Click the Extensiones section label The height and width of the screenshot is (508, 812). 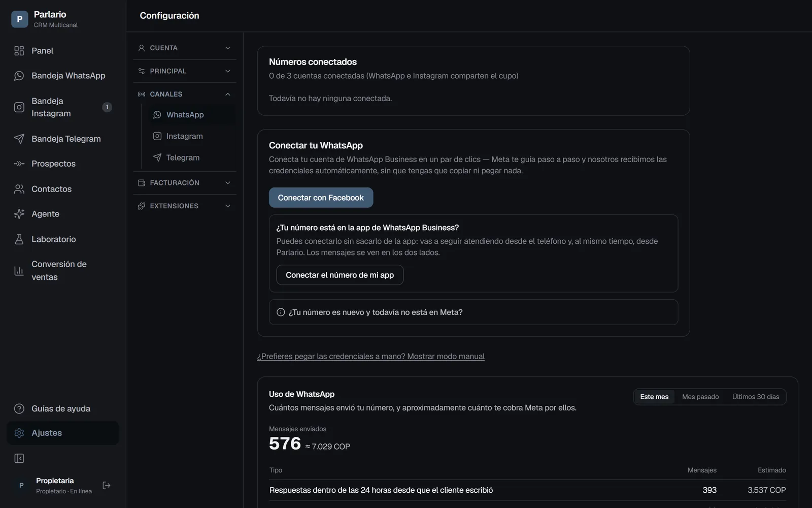(174, 206)
